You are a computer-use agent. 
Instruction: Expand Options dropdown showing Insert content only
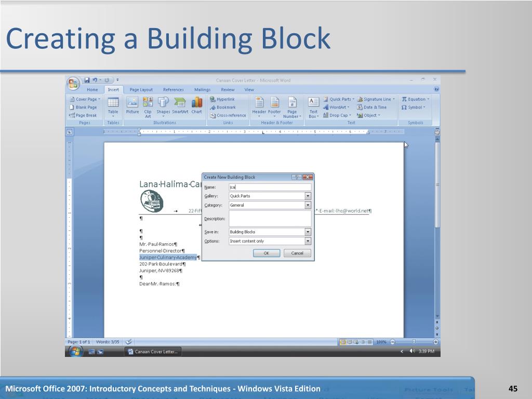pyautogui.click(x=308, y=241)
